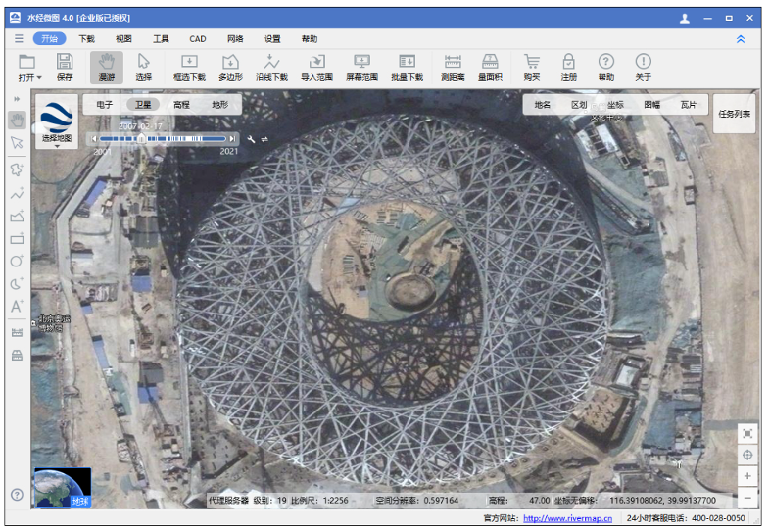The image size is (769, 532).
Task: Open the 任务列表 task list panel
Action: [735, 114]
